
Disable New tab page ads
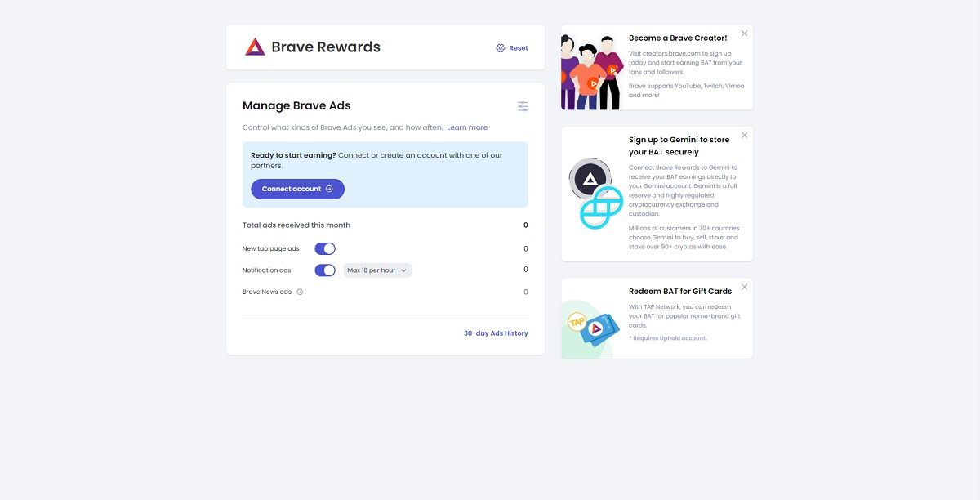pyautogui.click(x=324, y=248)
